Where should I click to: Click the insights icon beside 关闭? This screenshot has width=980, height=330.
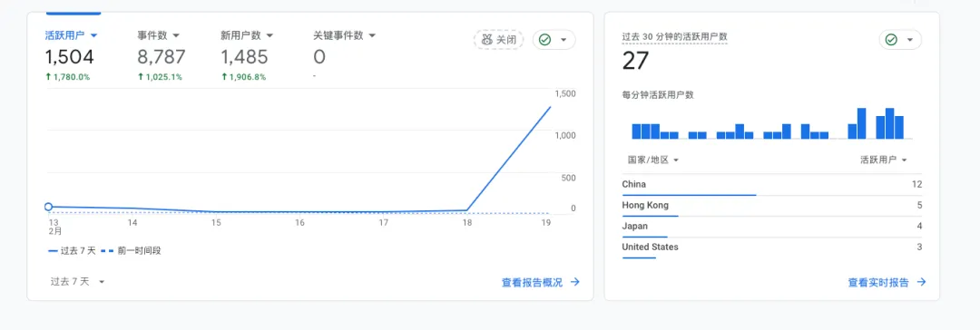(x=487, y=39)
